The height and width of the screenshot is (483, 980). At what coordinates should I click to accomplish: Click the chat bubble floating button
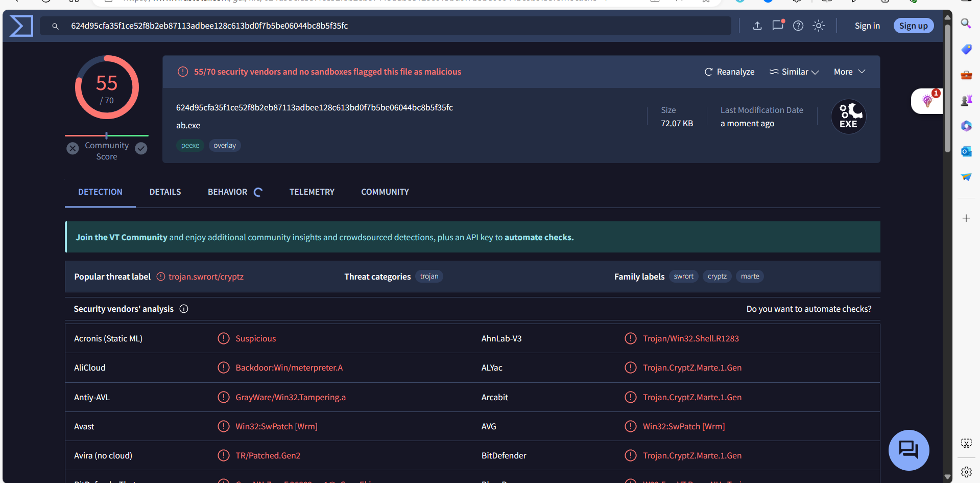(909, 450)
